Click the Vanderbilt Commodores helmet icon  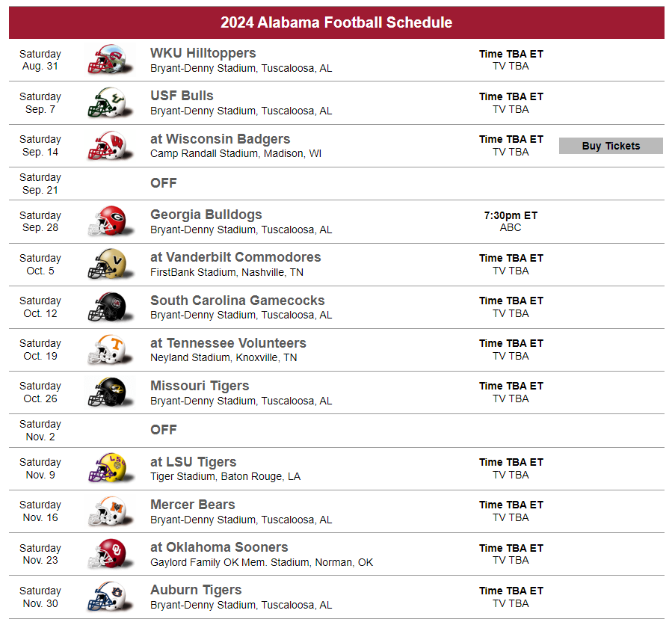(x=108, y=264)
